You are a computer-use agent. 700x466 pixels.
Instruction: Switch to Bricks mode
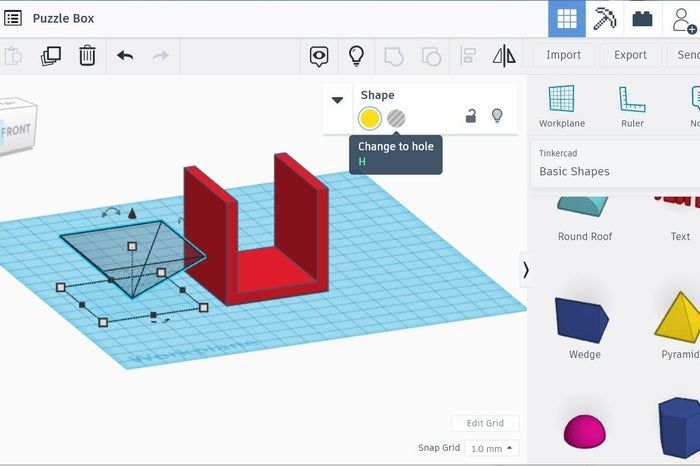click(641, 19)
